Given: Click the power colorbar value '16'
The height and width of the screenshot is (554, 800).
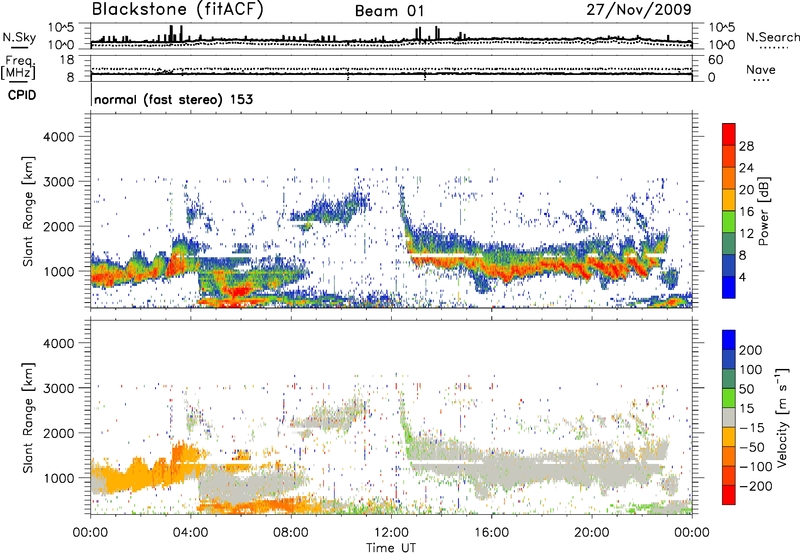Looking at the screenshot, I should (746, 211).
